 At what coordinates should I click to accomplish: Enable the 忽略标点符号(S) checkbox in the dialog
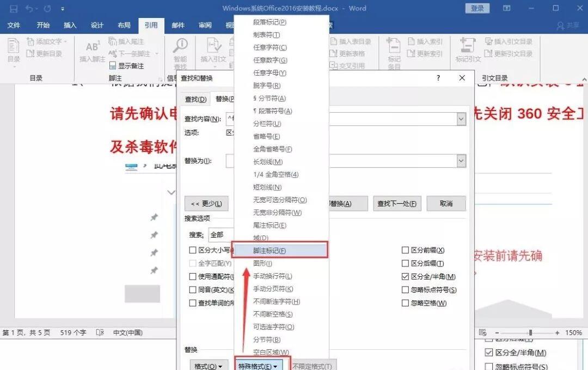(405, 290)
